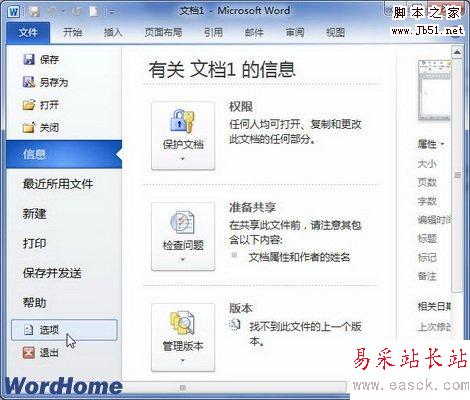Open the 页面布局 ribbon tab

coord(163,32)
